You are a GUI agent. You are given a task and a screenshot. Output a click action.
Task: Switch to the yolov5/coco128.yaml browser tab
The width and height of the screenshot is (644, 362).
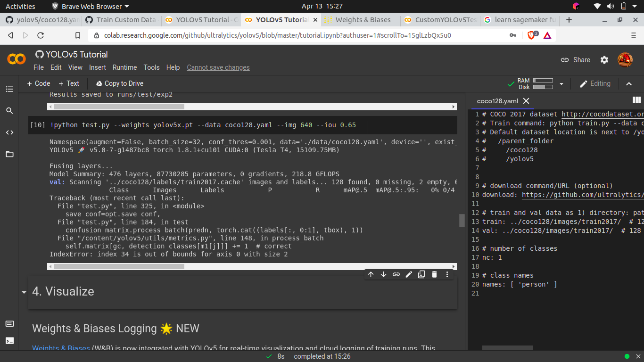tap(42, 20)
